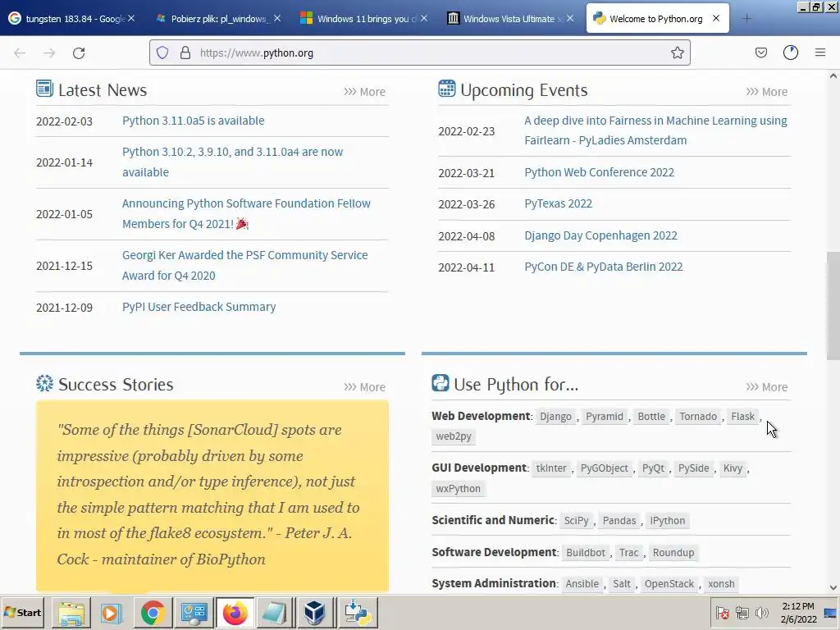The width and height of the screenshot is (840, 630).
Task: Open the Firefox hamburger menu
Action: pos(820,52)
